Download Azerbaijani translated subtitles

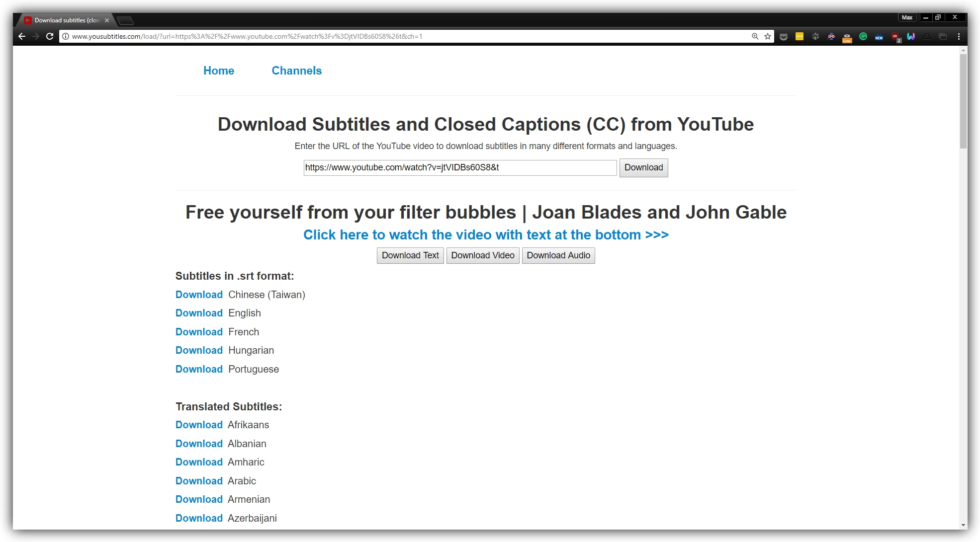pos(199,518)
